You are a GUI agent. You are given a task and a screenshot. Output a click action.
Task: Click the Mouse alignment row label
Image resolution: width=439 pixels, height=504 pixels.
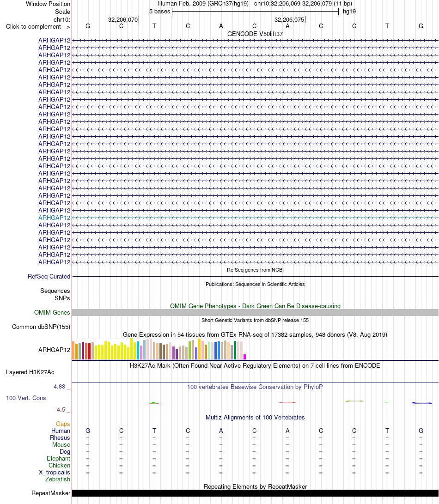(61, 444)
